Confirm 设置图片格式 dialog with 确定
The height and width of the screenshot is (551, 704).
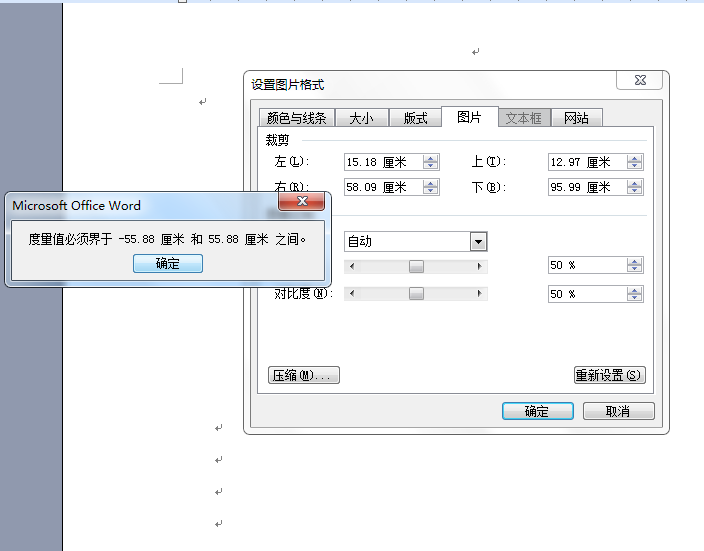click(x=537, y=411)
